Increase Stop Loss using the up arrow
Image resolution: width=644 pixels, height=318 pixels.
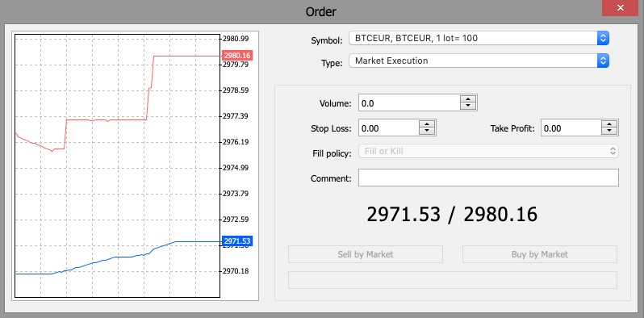tap(427, 124)
